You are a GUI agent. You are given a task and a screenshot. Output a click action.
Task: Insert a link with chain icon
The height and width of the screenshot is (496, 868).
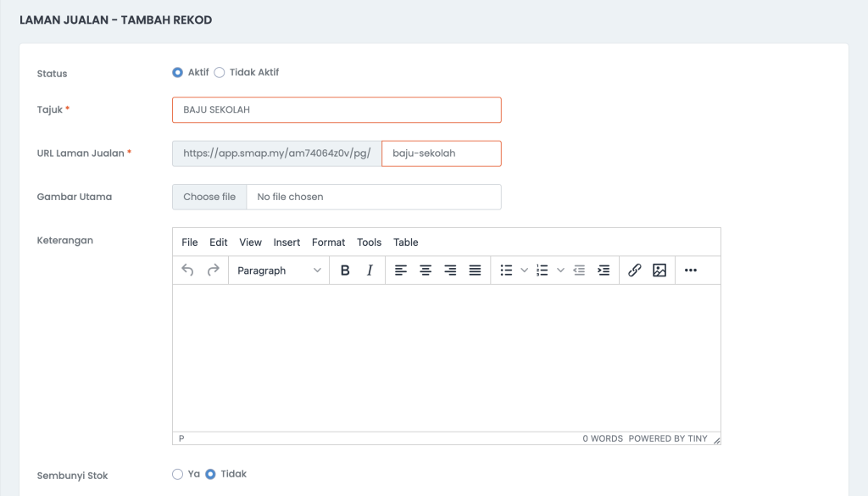point(634,270)
